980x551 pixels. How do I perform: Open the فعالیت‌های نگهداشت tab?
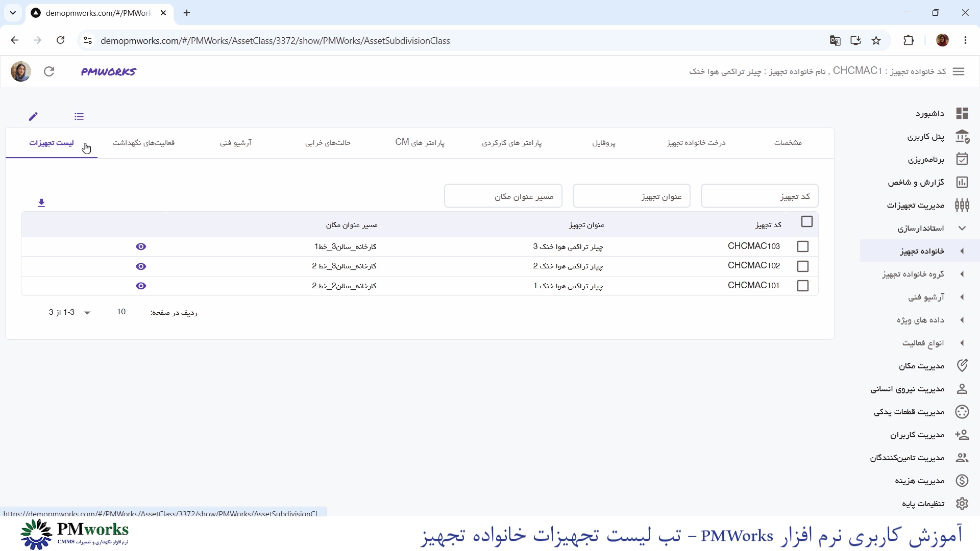(x=143, y=143)
